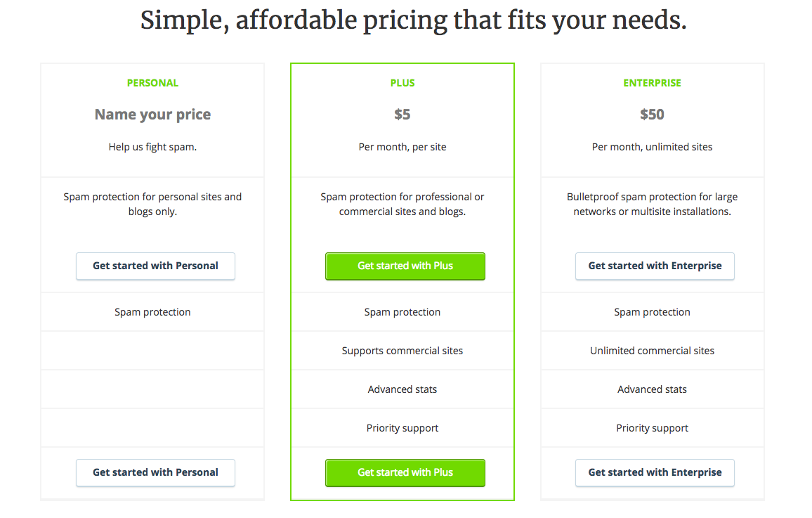Click Supports commercial sites feature row

(x=402, y=351)
